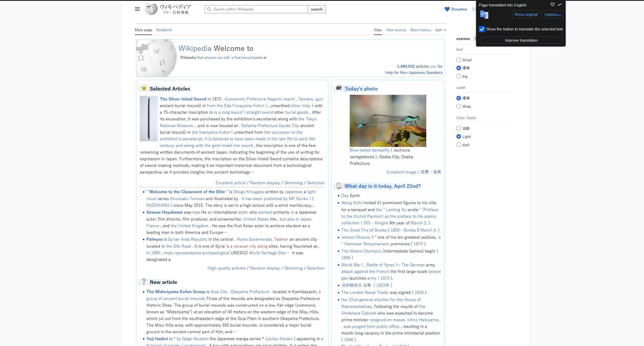Open the Palmyra article link

154,239
